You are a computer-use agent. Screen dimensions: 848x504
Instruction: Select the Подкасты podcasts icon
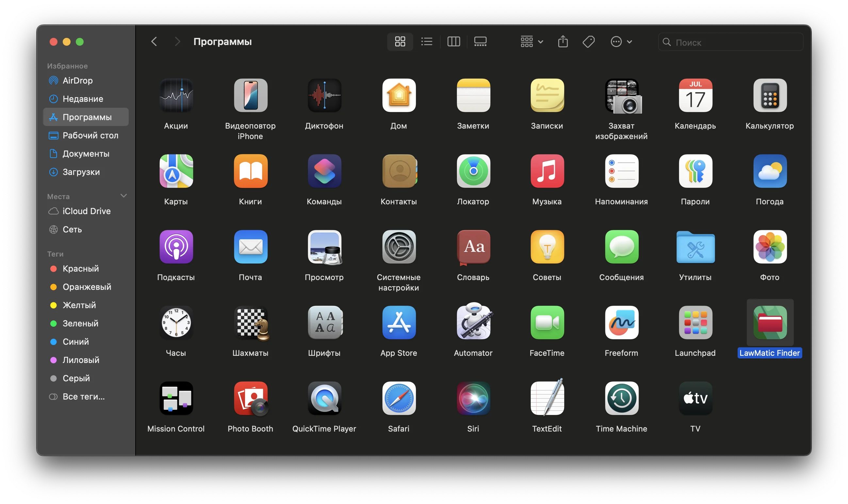click(x=176, y=247)
